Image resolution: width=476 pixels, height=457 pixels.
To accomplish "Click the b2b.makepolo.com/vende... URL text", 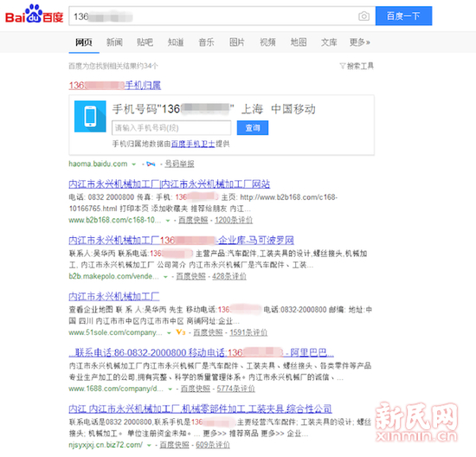I will [x=114, y=276].
